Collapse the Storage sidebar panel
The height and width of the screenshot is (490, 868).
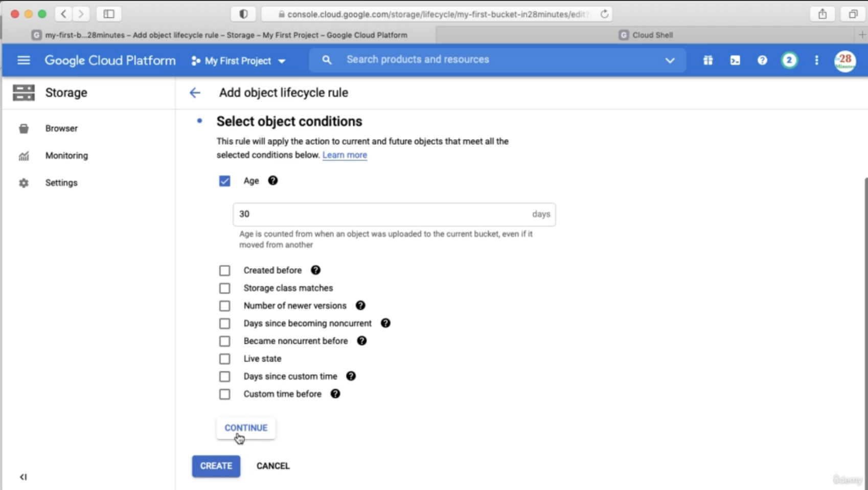pyautogui.click(x=23, y=477)
